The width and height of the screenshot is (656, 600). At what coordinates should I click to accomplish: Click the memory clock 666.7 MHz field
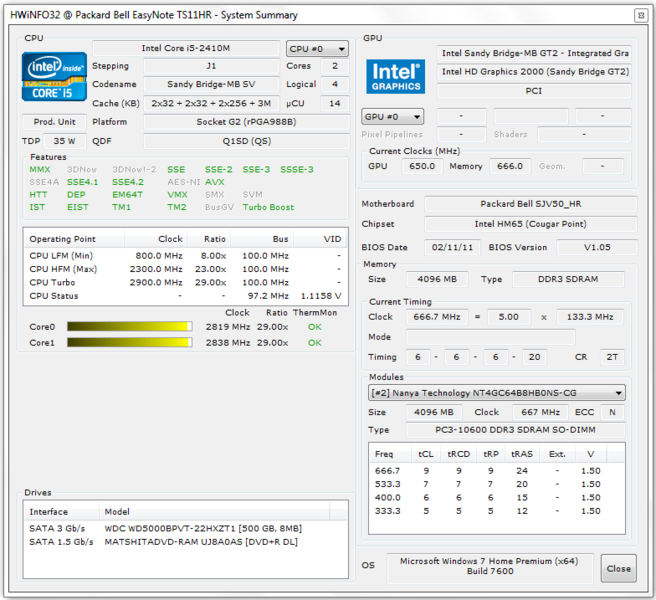pyautogui.click(x=437, y=317)
